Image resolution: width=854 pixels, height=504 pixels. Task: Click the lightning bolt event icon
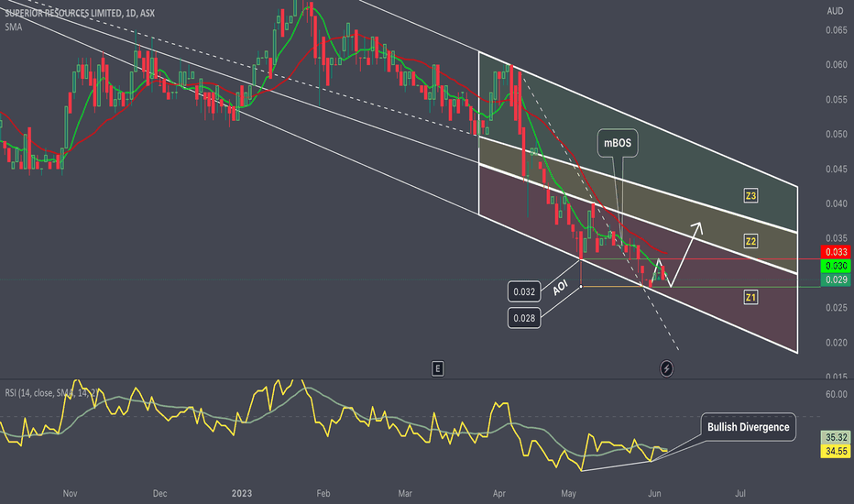point(666,369)
